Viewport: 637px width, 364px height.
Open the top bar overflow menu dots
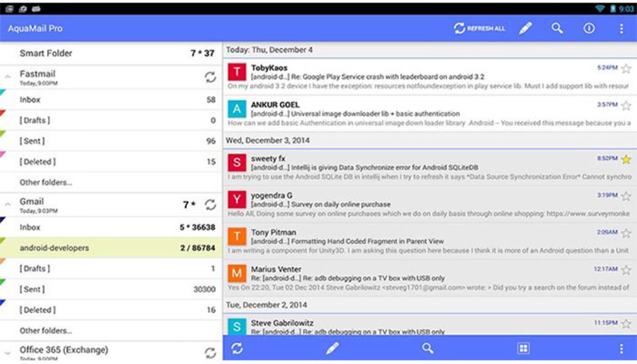pos(621,29)
